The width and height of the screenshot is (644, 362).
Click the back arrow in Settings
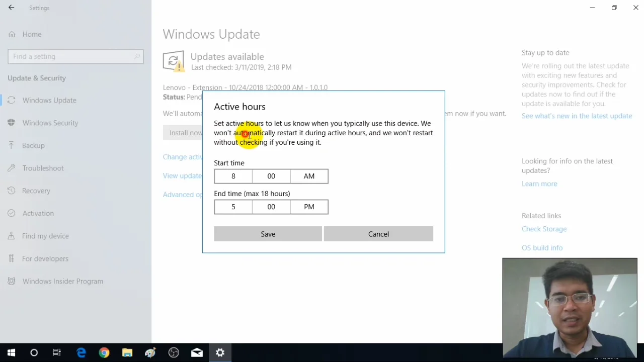click(x=11, y=8)
